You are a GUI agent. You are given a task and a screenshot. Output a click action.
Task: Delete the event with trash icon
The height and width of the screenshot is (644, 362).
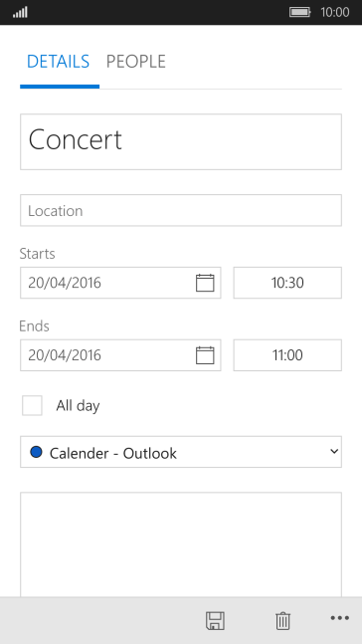pyautogui.click(x=282, y=620)
